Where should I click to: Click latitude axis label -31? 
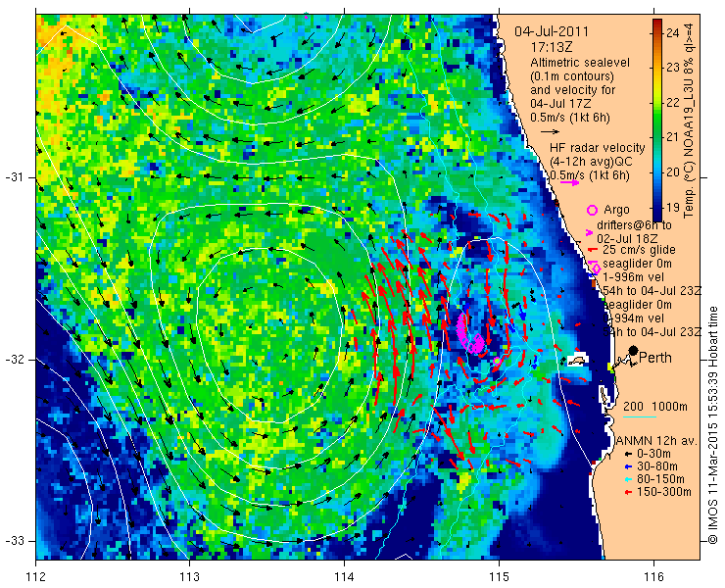14,177
